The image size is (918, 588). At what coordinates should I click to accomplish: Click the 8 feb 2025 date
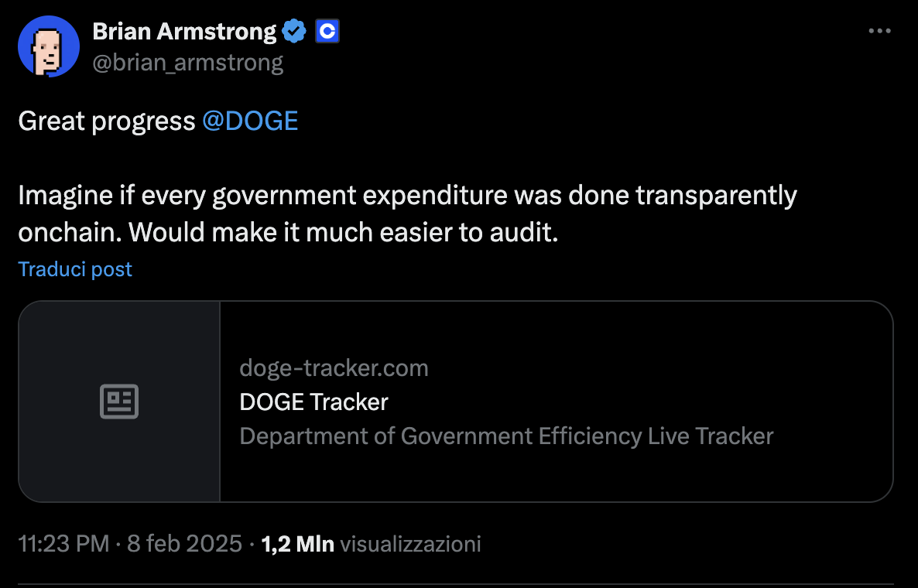click(184, 544)
